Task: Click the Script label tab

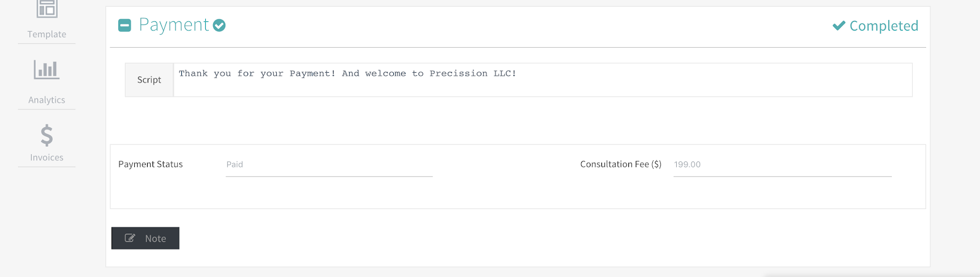Action: pyautogui.click(x=149, y=80)
